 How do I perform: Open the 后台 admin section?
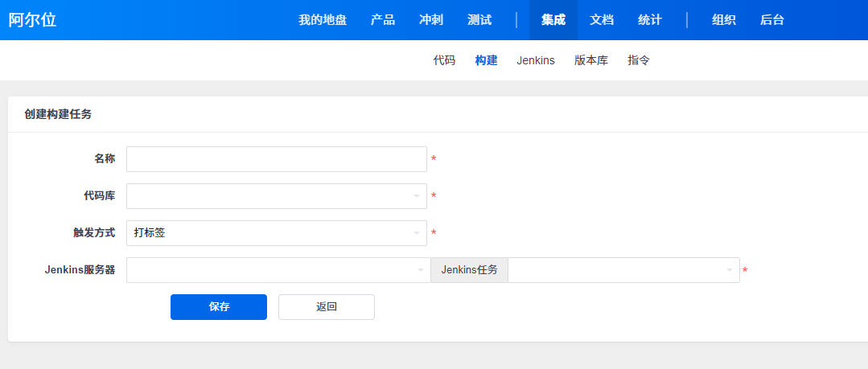pos(772,20)
